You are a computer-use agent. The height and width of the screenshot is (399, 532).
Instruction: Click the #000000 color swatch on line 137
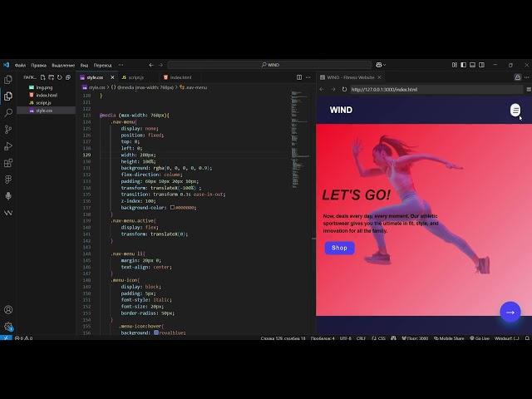[x=172, y=207]
